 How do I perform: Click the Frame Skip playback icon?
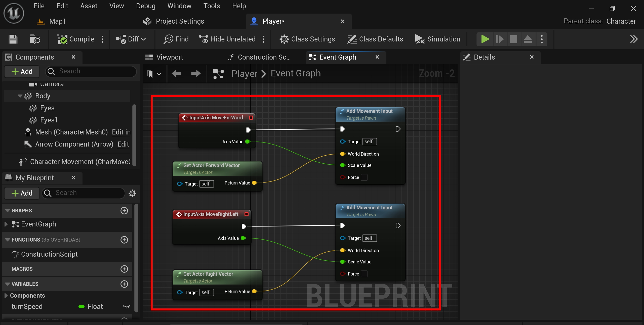(500, 39)
